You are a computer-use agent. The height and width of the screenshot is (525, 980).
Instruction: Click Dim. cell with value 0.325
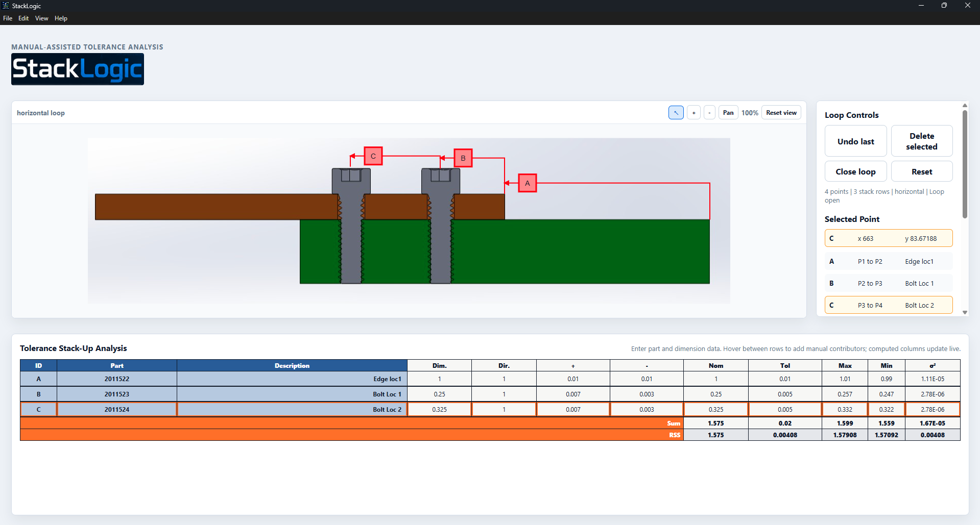point(439,409)
